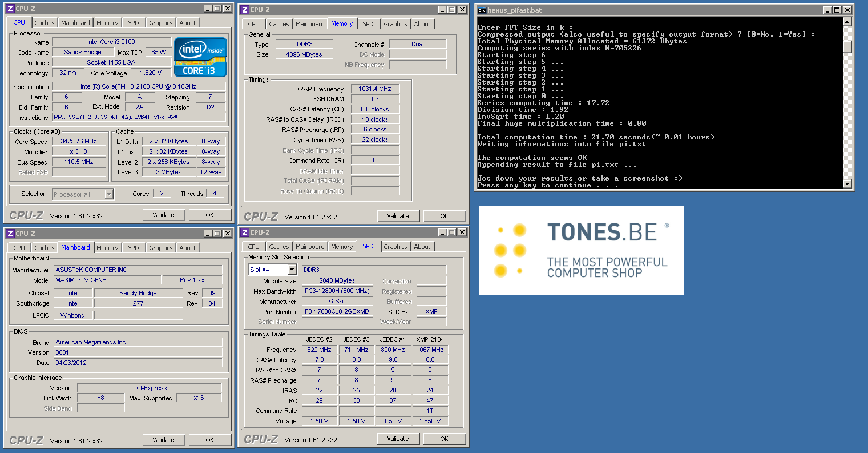Click BIOS version 0881 field

point(138,352)
